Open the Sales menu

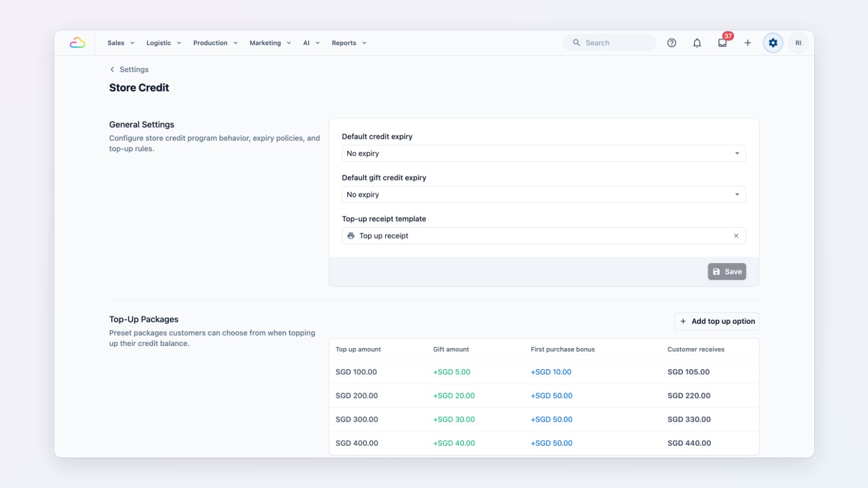coord(121,43)
